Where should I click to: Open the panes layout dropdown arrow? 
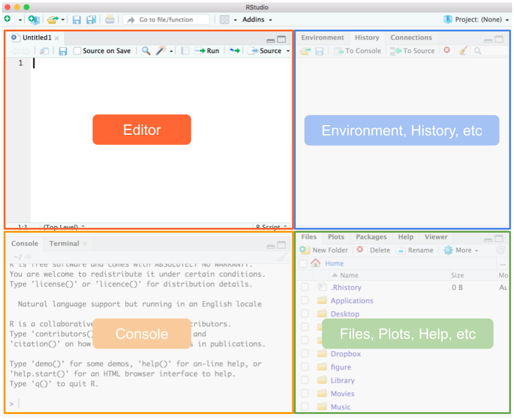[235, 20]
